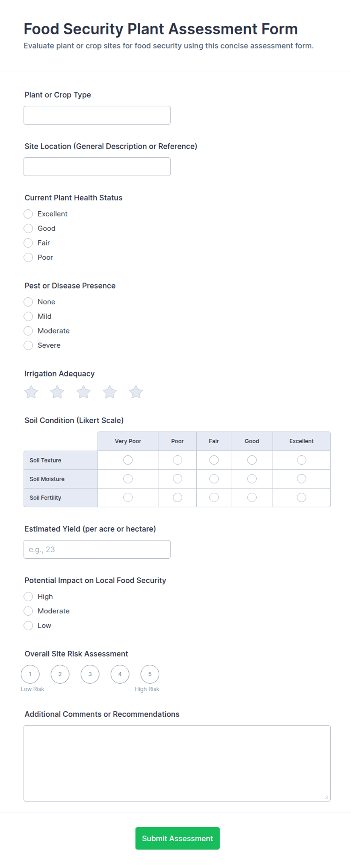Click the Plant or Crop Type field
Viewport: 351px width, 868px height.
tap(97, 115)
